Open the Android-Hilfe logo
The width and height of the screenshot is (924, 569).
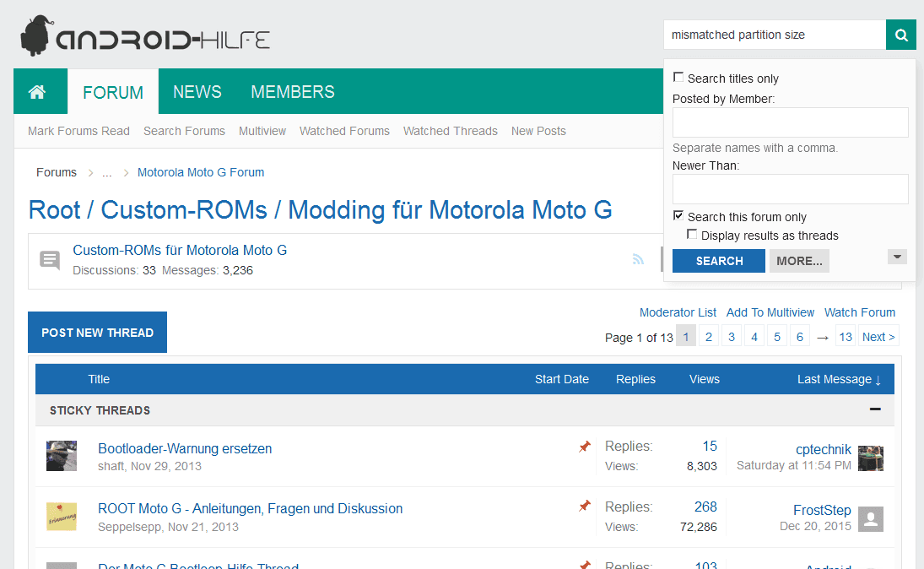click(x=145, y=36)
